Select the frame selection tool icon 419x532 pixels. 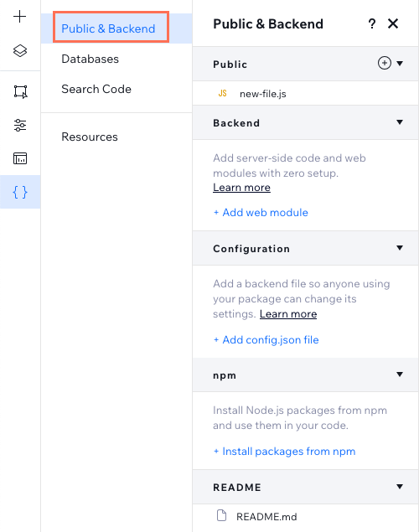pyautogui.click(x=20, y=91)
